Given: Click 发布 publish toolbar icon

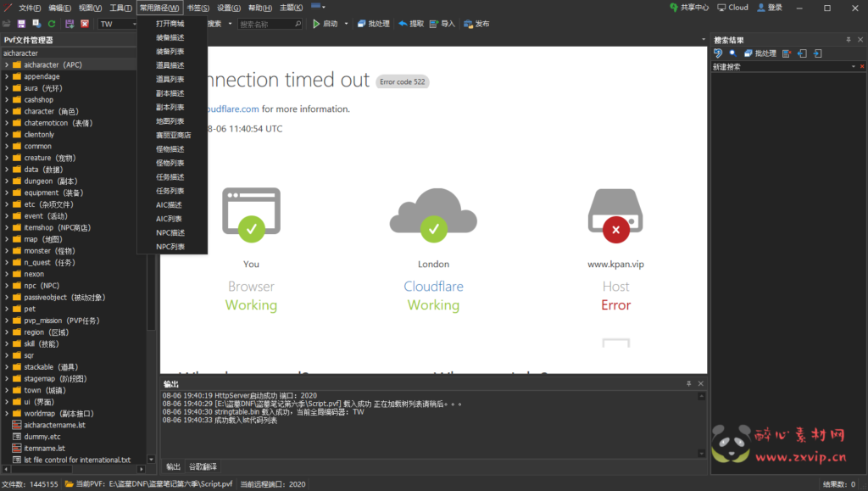Looking at the screenshot, I should pyautogui.click(x=476, y=24).
